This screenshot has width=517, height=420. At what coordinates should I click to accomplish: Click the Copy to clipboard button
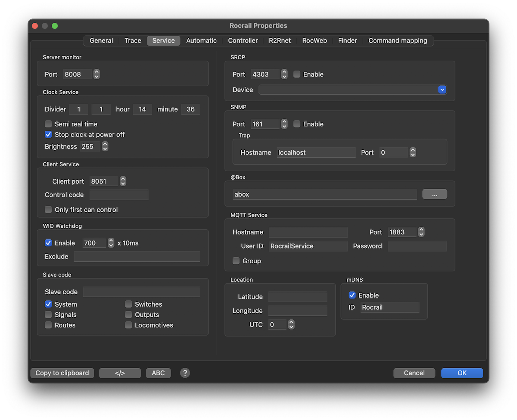pyautogui.click(x=62, y=373)
